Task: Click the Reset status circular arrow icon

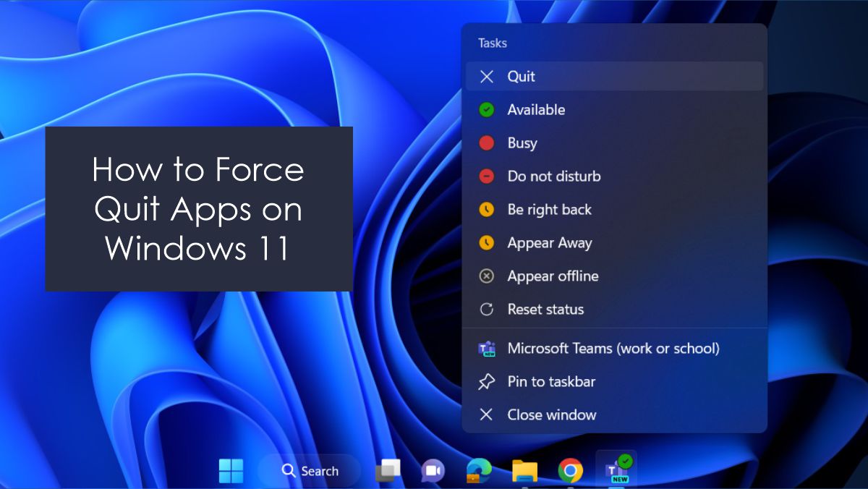Action: pos(486,309)
